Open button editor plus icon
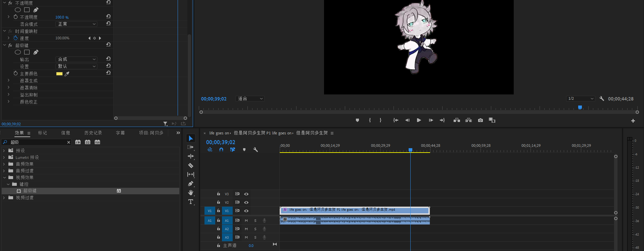 tap(633, 121)
